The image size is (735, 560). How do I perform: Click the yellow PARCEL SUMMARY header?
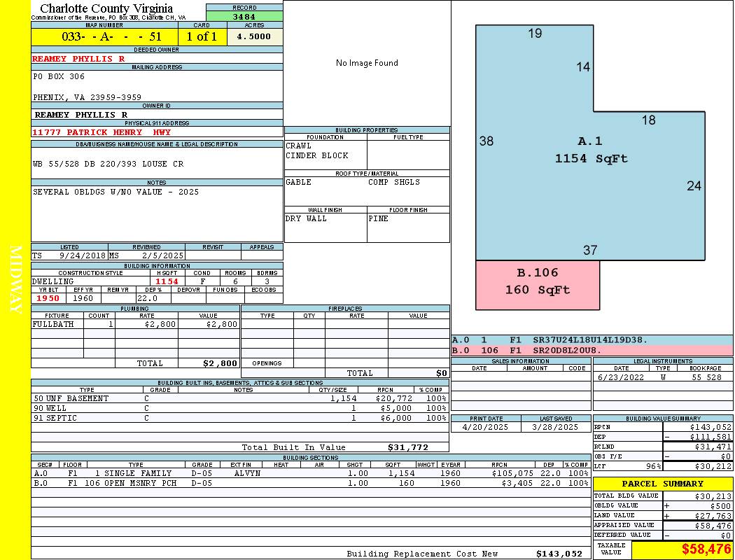coord(663,484)
